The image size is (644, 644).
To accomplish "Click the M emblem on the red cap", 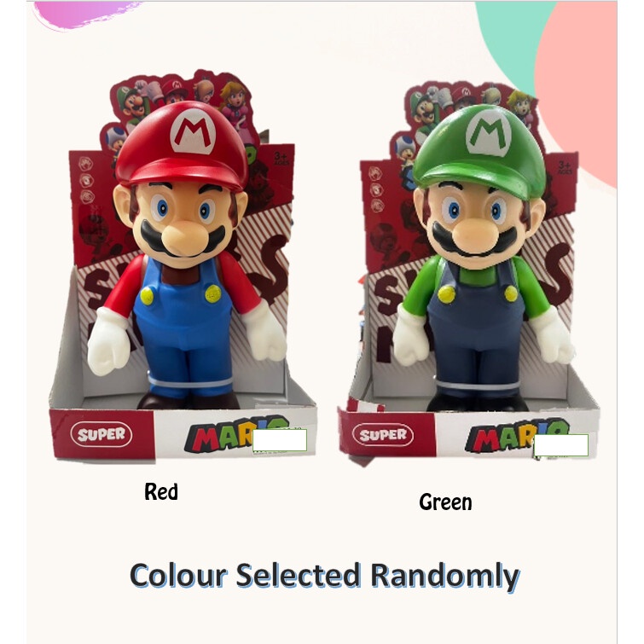I will (x=193, y=131).
